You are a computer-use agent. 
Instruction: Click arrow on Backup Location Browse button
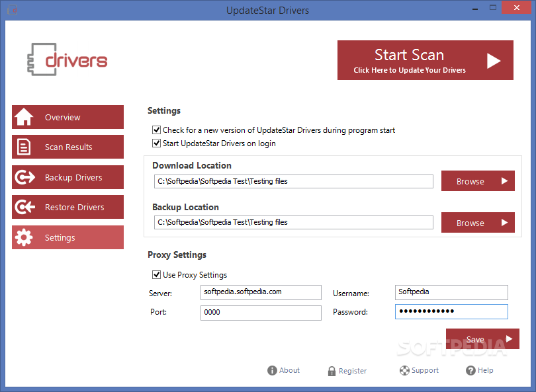click(x=504, y=222)
